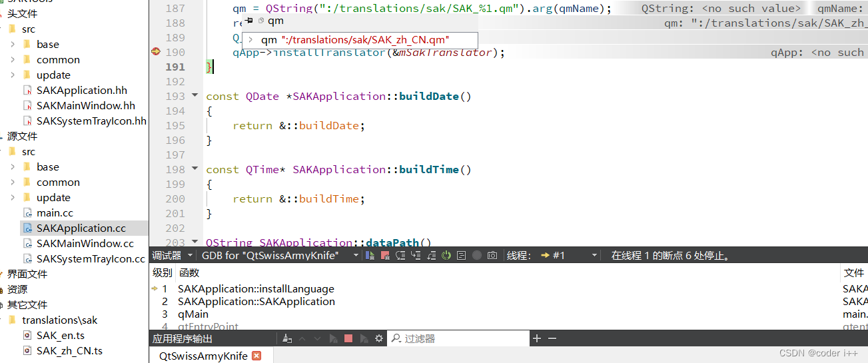Click the attach debugger icon right of red stop
Screen dimensions: 868x363
364,339
